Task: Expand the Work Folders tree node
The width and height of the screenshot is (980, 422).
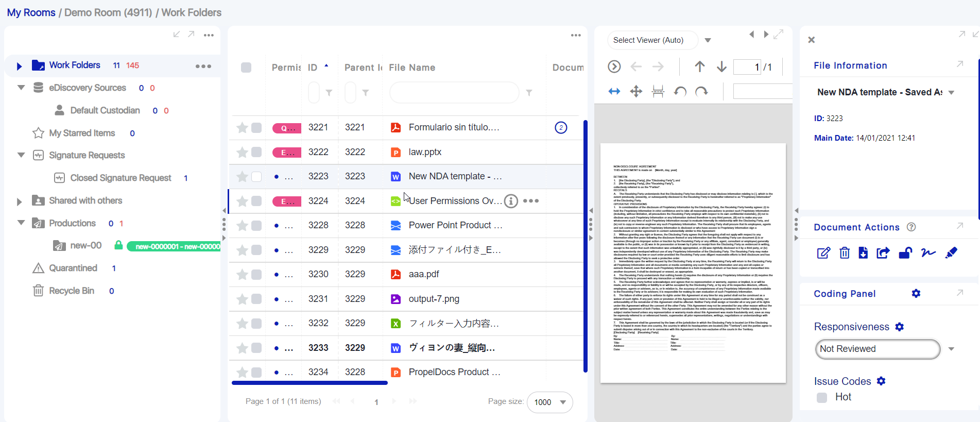Action: pos(19,66)
